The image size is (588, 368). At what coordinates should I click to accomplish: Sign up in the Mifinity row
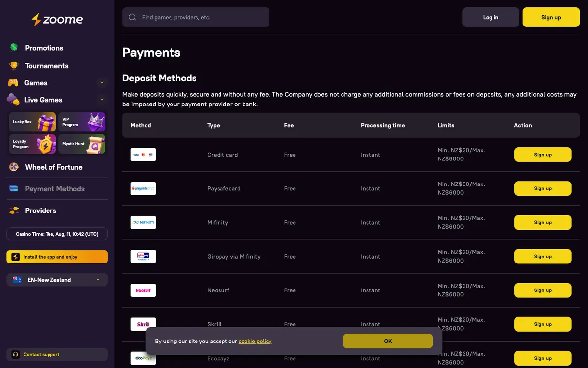tap(543, 222)
